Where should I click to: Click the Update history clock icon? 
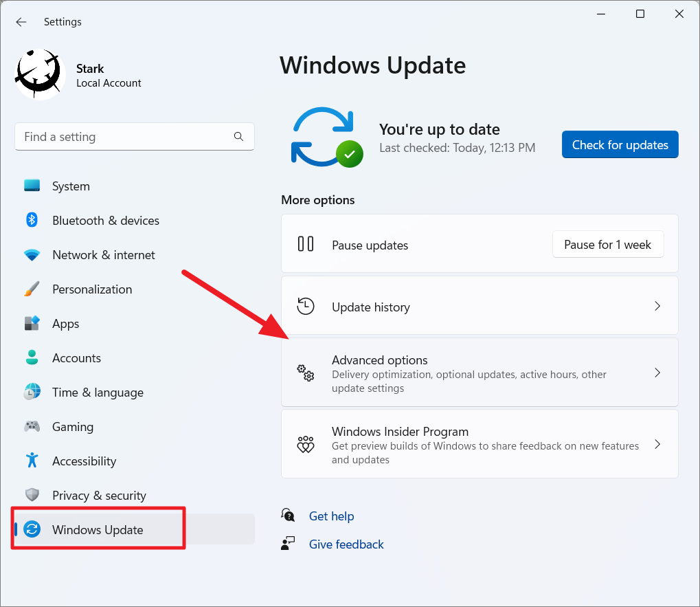click(306, 306)
